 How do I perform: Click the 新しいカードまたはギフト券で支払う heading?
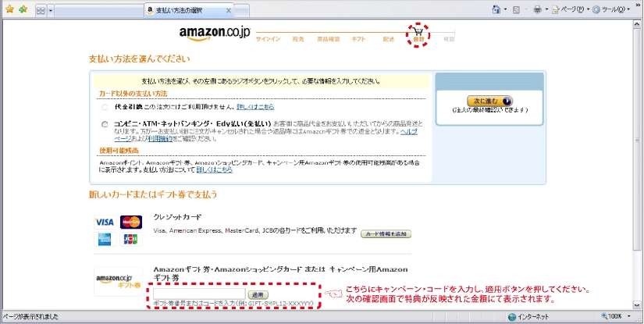coord(153,194)
